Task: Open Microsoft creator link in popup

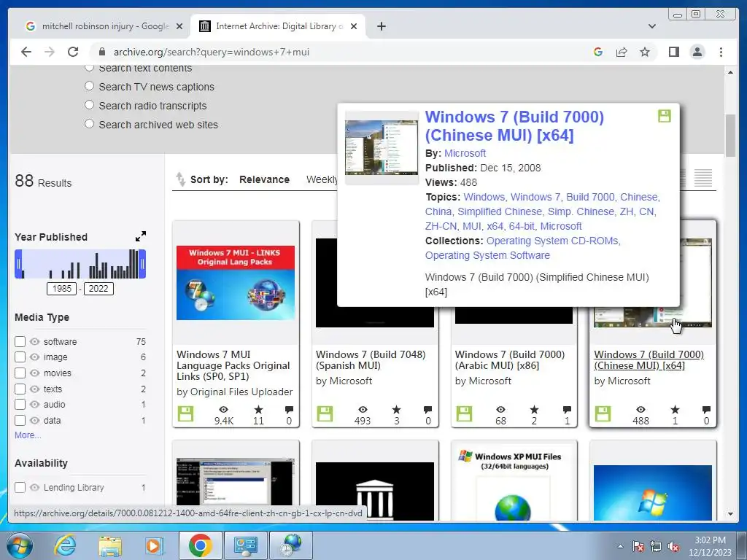Action: pyautogui.click(x=465, y=153)
